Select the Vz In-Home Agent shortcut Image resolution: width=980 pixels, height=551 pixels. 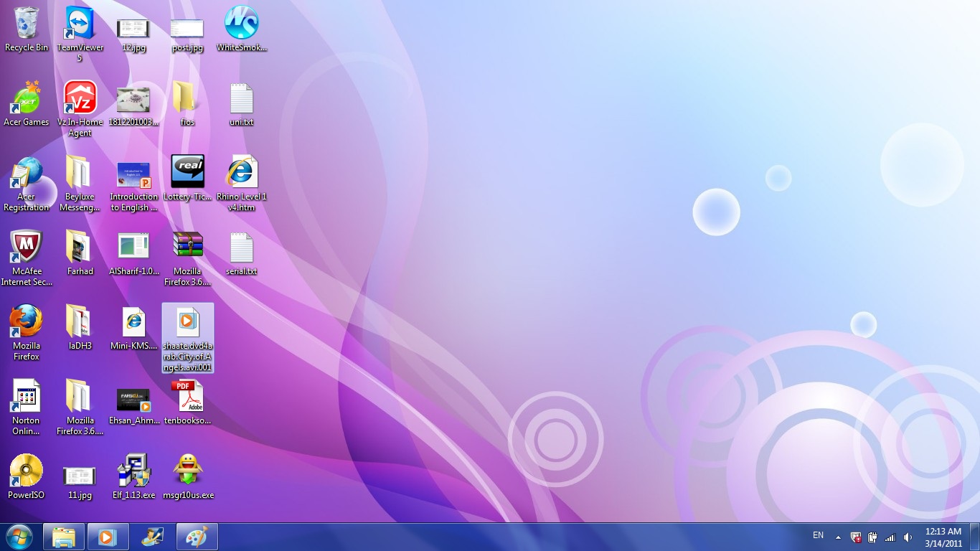80,98
